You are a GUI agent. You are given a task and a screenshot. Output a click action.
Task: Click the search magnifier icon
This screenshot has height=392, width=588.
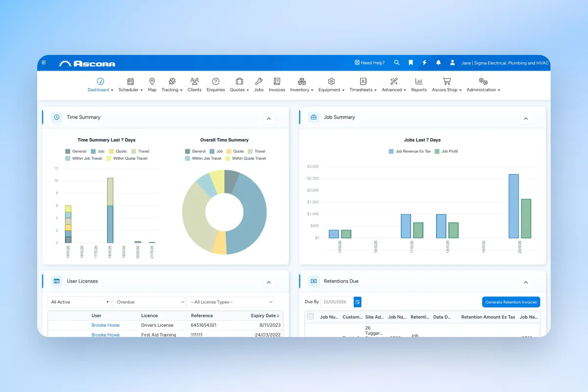(397, 63)
